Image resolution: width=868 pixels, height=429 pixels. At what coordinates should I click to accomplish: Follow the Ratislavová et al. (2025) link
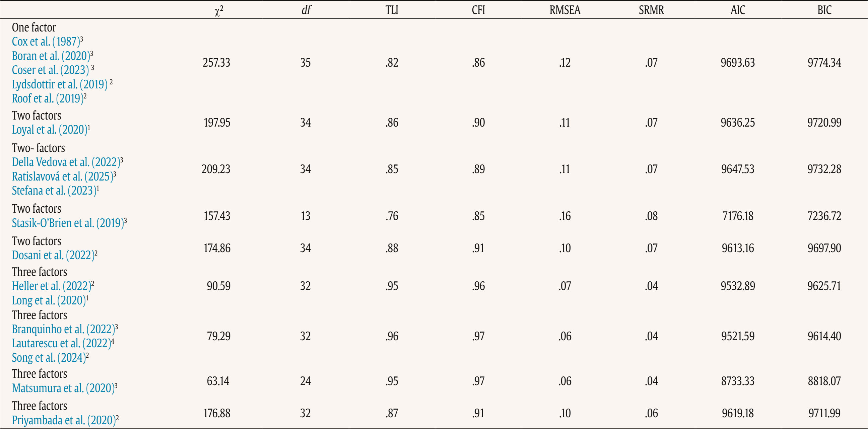[x=62, y=176]
